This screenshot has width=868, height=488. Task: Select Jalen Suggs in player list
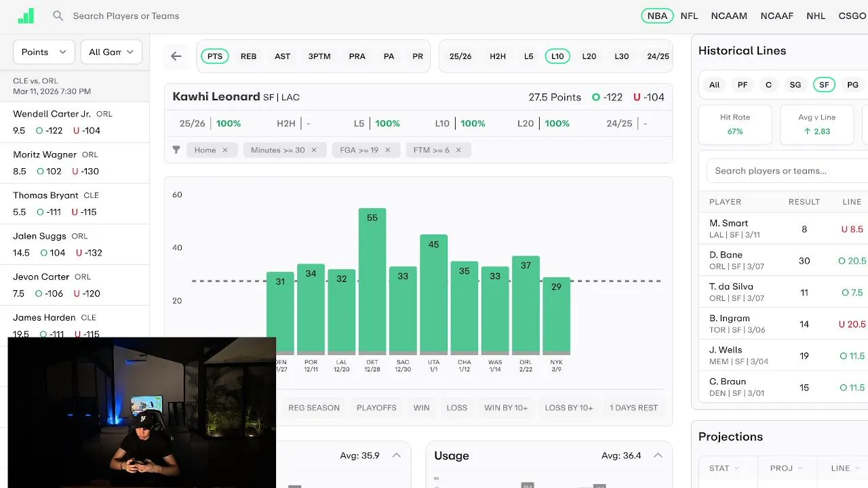75,244
